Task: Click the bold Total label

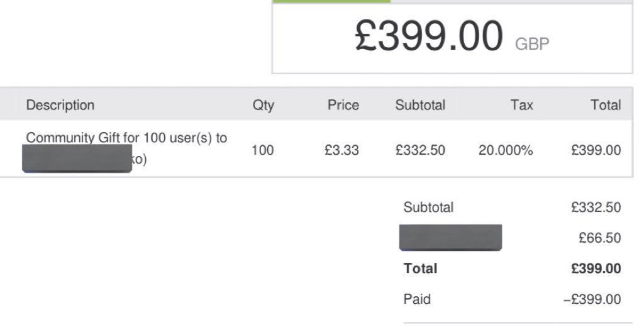Action: (x=420, y=269)
